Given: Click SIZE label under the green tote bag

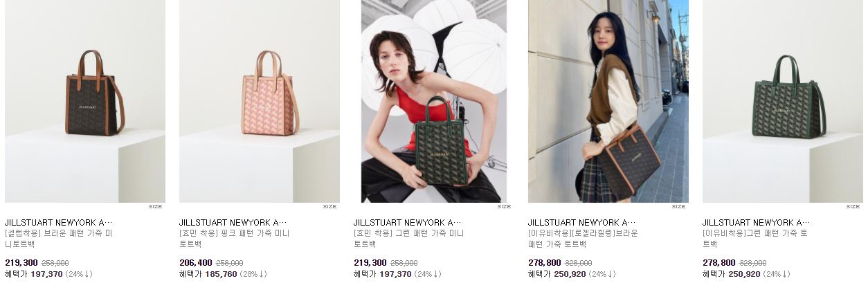Looking at the screenshot, I should coord(853,206).
